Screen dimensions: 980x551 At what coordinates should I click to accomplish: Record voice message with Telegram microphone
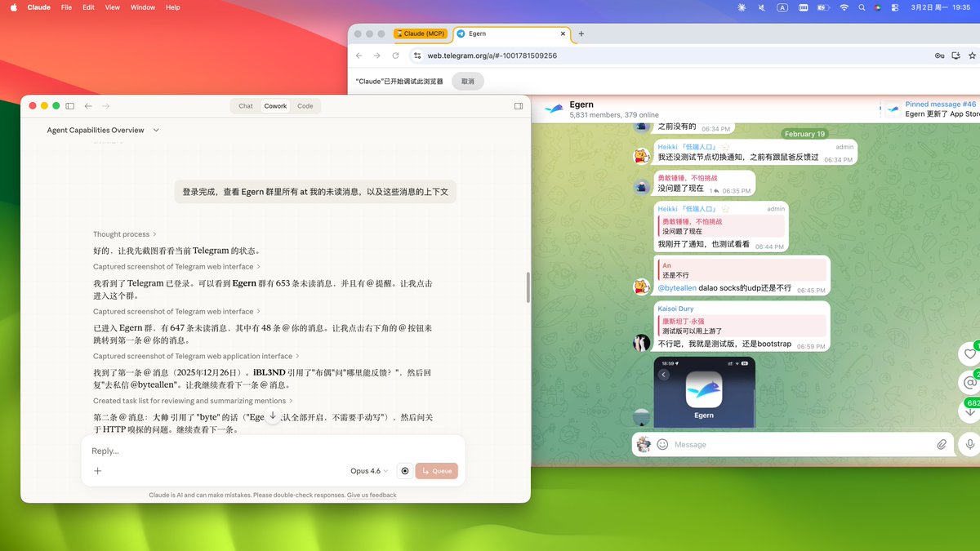click(970, 444)
